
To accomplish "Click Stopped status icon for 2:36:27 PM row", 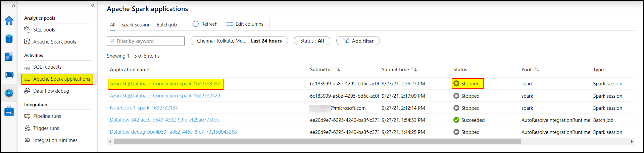I will tap(456, 84).
